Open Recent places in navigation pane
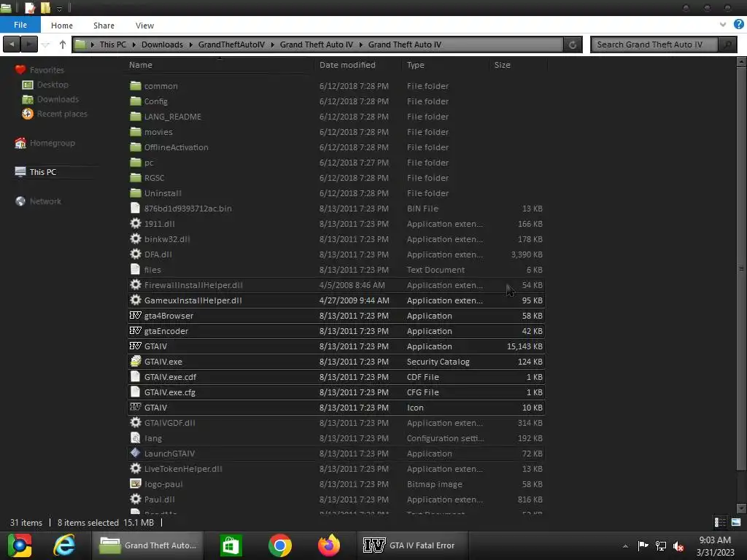The height and width of the screenshot is (560, 747). tap(62, 114)
